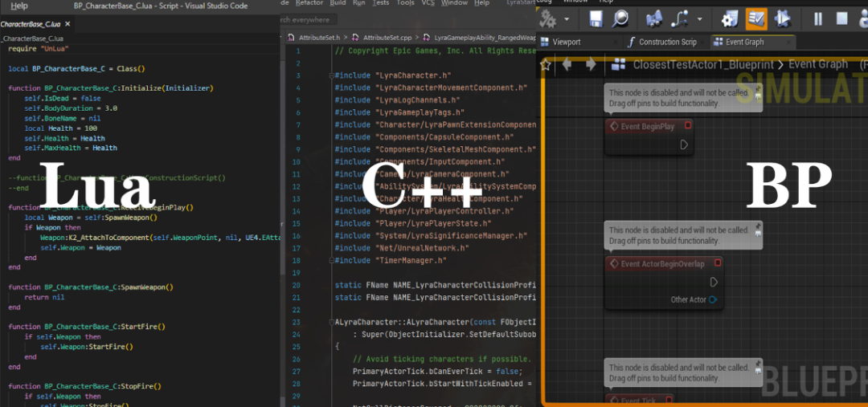
Task: Open the Build menu in C++ IDE
Action: point(337,2)
